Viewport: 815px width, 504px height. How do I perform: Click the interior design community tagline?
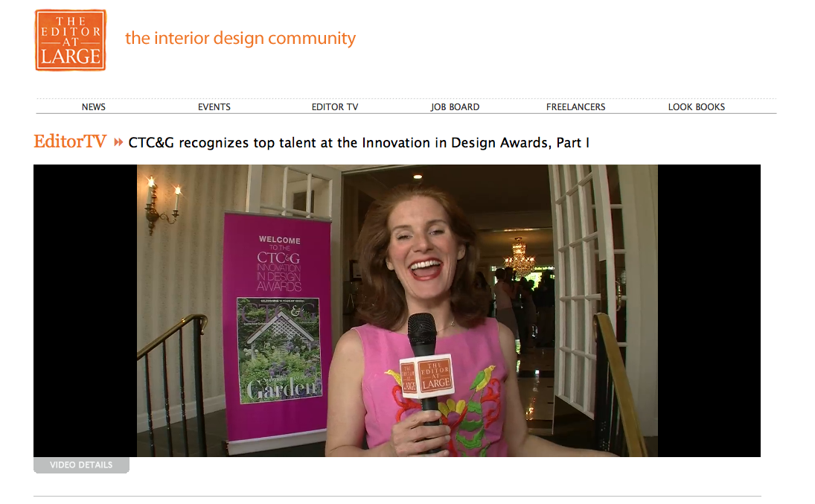[x=240, y=38]
